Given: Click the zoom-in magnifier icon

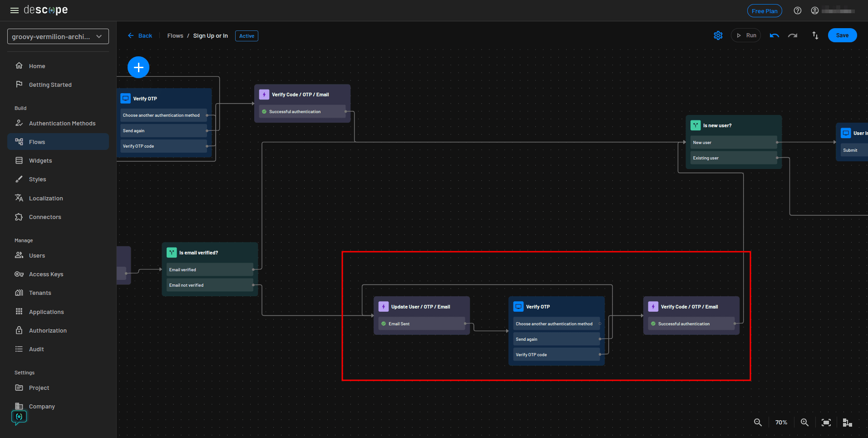Looking at the screenshot, I should click(x=804, y=422).
